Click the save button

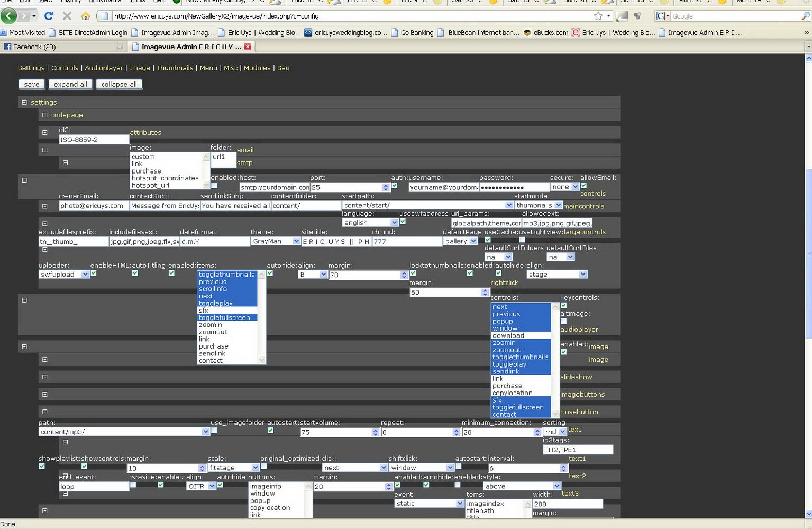[32, 84]
